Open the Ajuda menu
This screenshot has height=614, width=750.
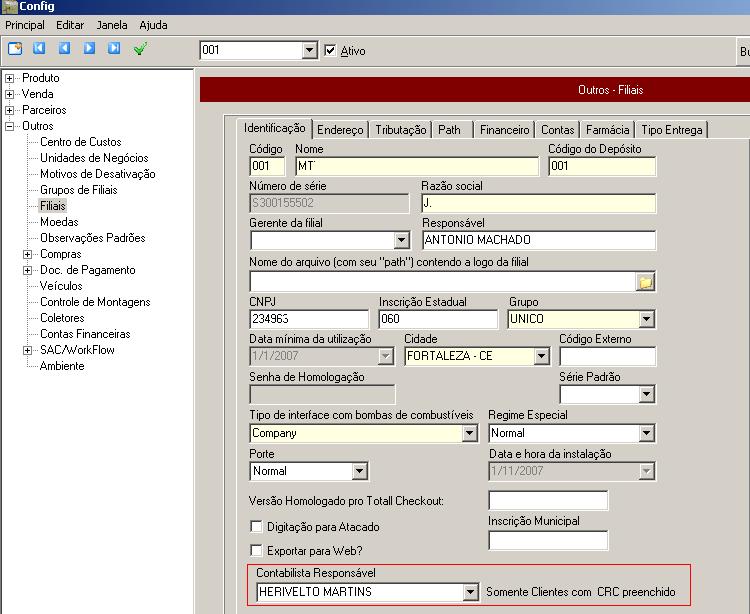[154, 25]
